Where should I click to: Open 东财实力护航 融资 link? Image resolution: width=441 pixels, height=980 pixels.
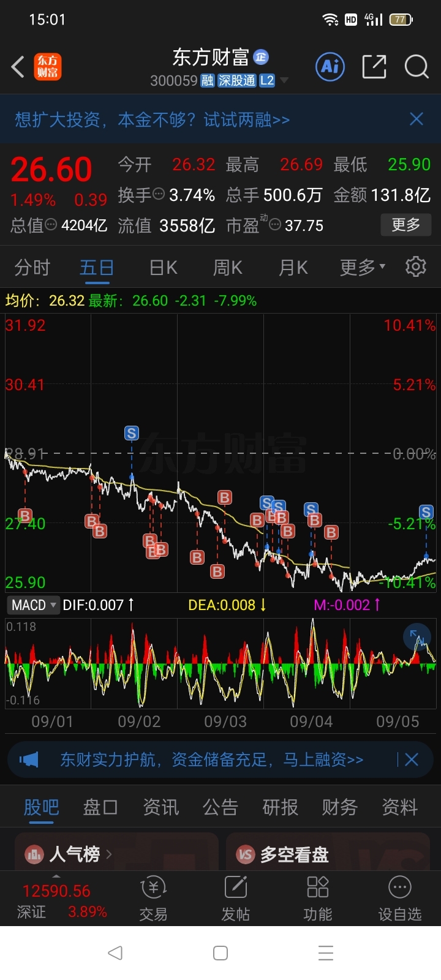click(212, 760)
